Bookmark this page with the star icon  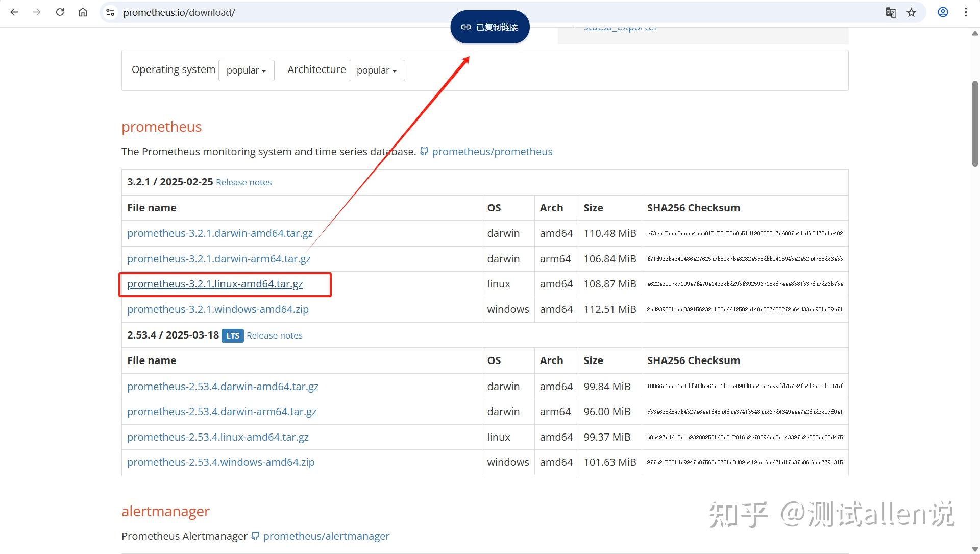[x=912, y=12]
